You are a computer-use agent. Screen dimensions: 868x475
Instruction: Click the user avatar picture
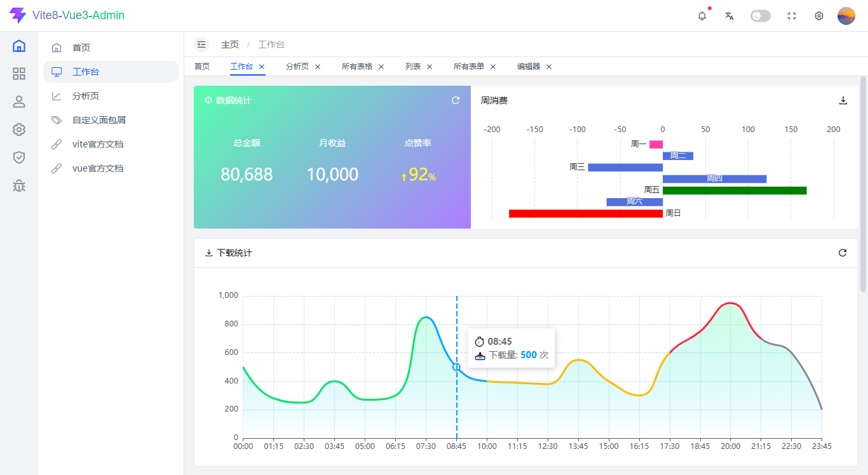tap(846, 16)
